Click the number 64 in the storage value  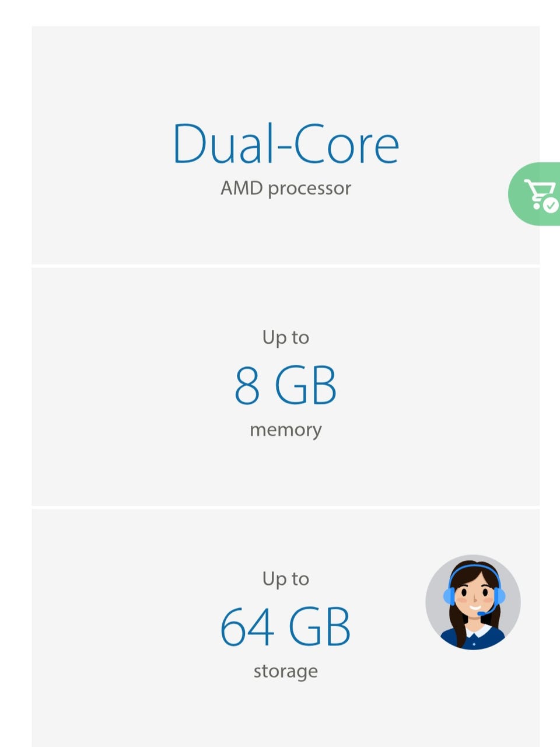[x=247, y=627]
